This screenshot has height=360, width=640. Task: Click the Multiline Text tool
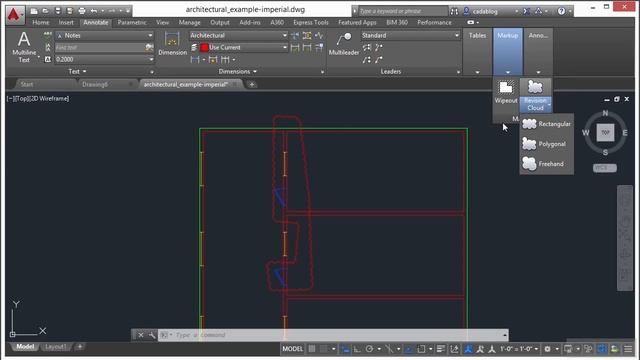click(24, 47)
